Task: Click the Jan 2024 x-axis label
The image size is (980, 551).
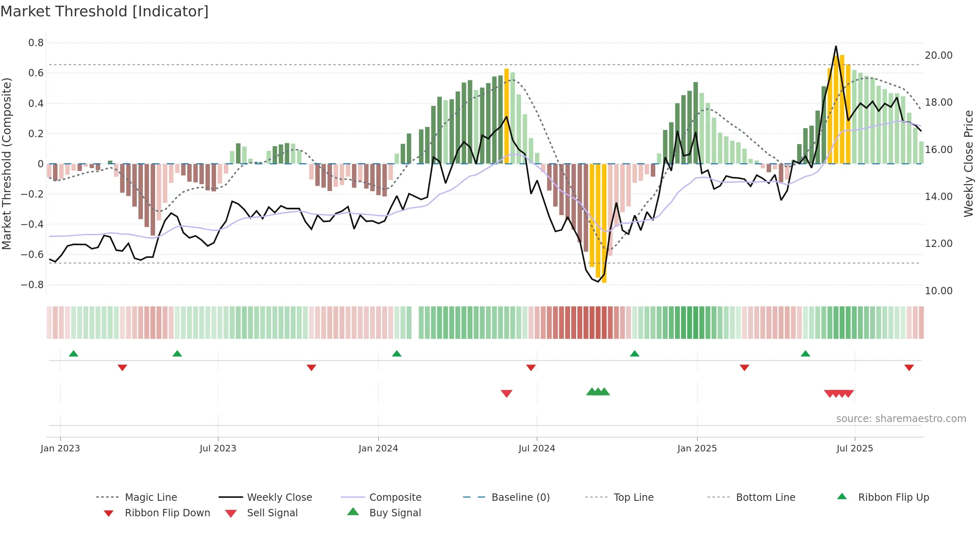Action: (x=379, y=448)
